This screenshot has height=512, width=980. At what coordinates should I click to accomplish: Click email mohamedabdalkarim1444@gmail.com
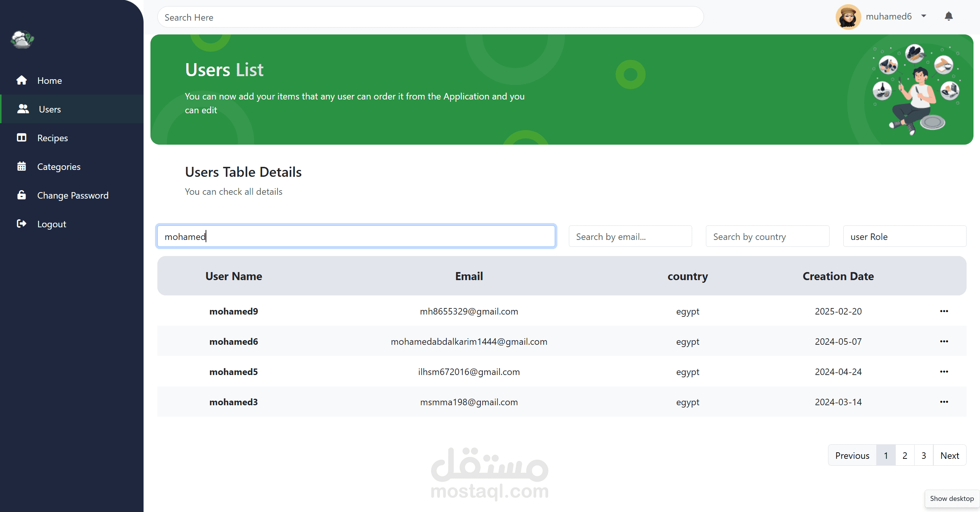(469, 342)
